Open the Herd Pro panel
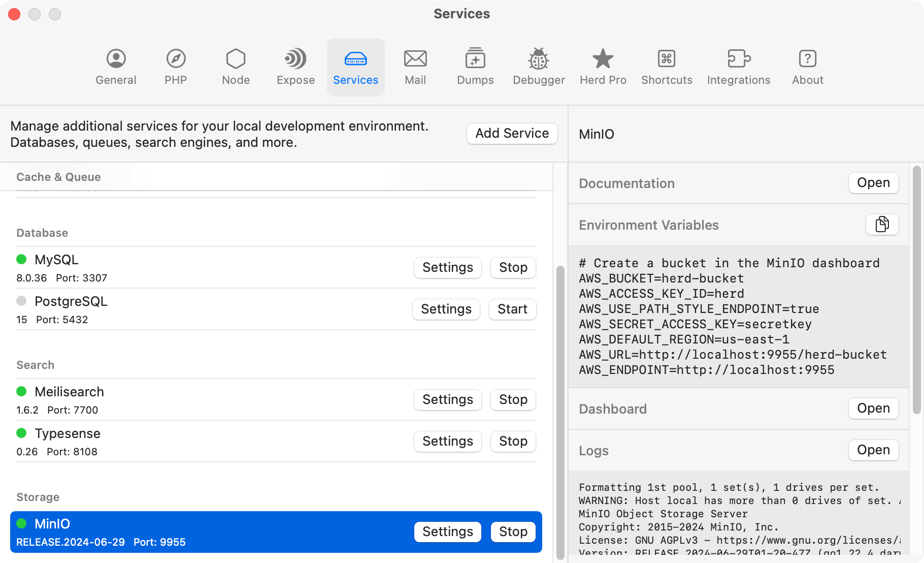The width and height of the screenshot is (924, 563). [603, 66]
